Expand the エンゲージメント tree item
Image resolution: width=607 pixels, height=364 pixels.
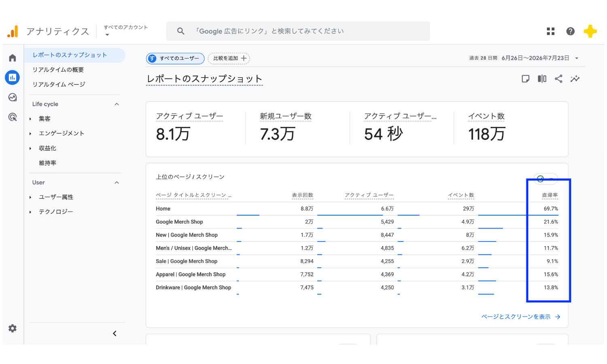tap(30, 133)
